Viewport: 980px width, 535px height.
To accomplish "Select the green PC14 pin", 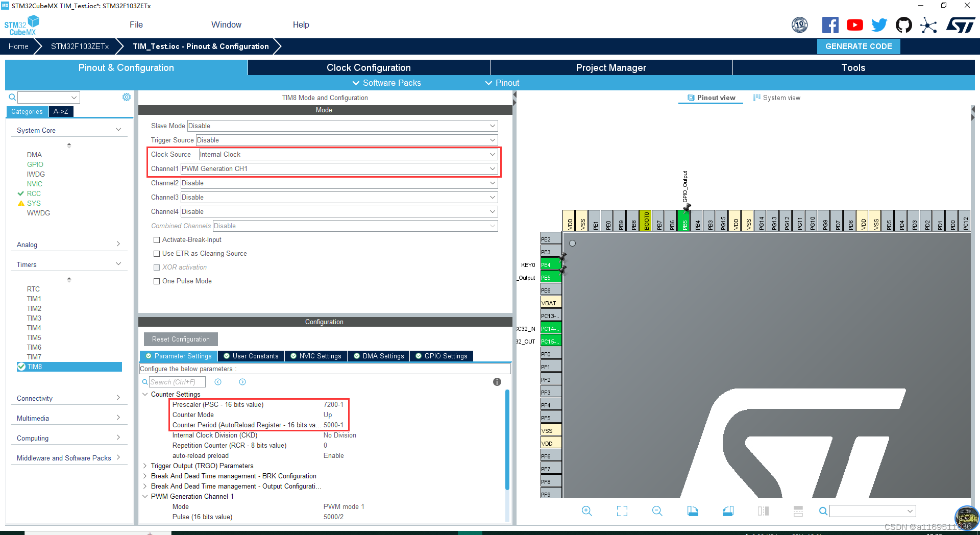I will pos(551,329).
